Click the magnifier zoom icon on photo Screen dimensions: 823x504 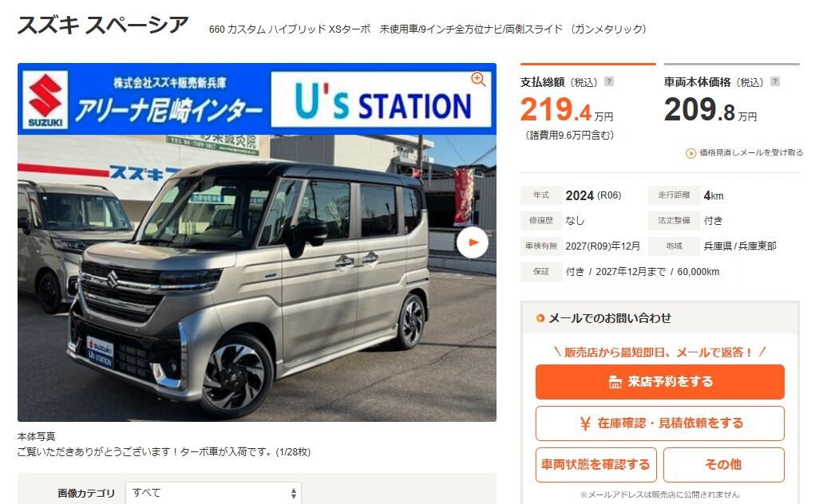coord(477,79)
